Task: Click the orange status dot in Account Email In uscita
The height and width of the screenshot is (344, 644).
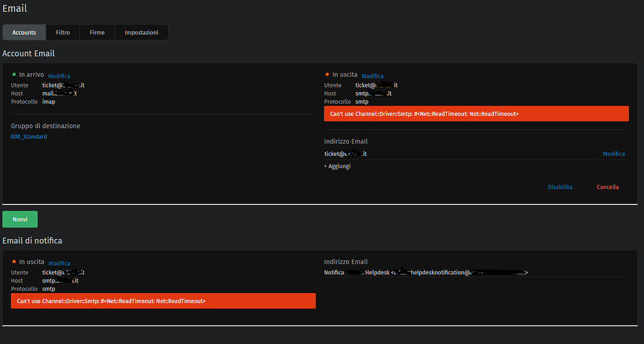Action: (327, 74)
